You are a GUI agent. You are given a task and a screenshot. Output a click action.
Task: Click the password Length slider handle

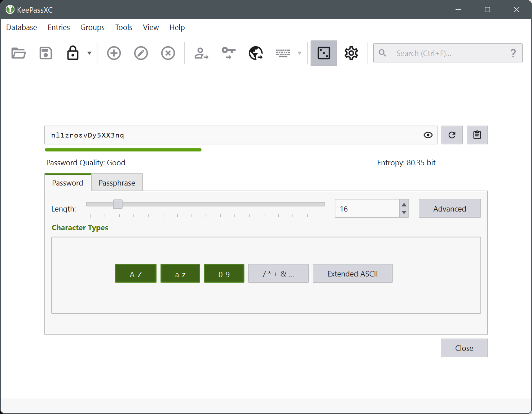(118, 204)
